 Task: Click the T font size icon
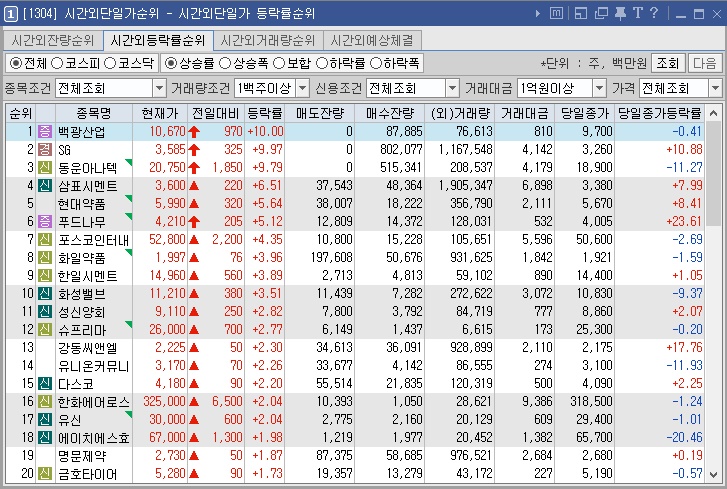tap(638, 13)
